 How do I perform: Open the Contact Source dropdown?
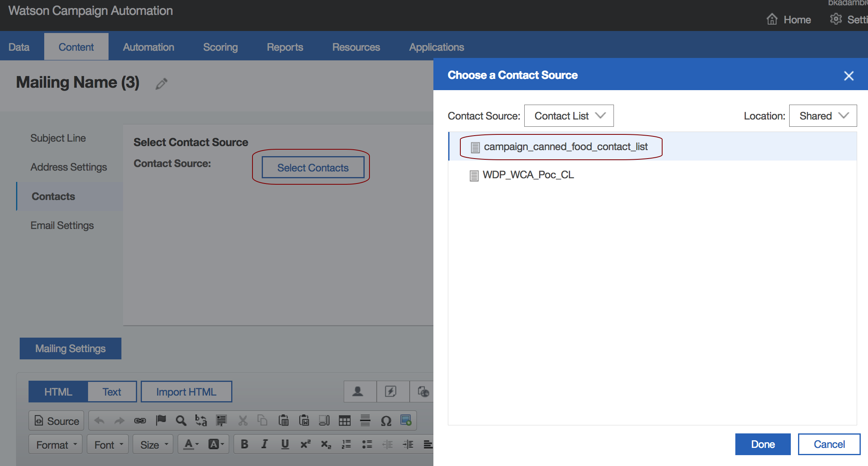coord(569,116)
